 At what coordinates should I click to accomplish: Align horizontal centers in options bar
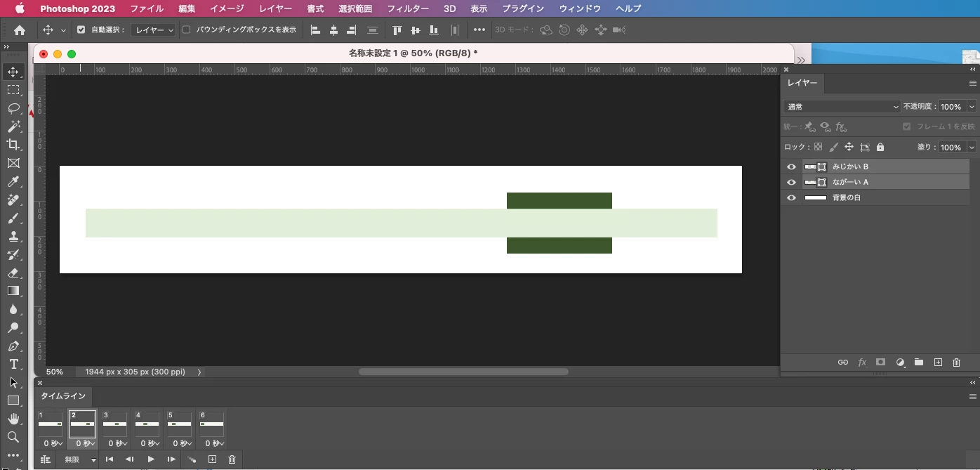pos(333,30)
